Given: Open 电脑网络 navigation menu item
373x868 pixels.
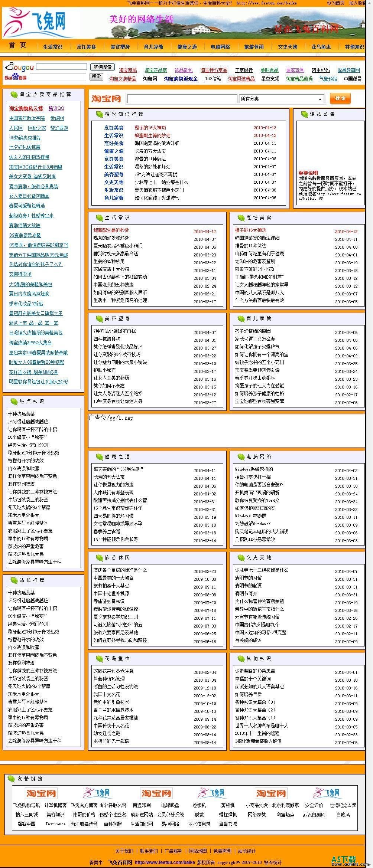Looking at the screenshot, I should [x=220, y=47].
